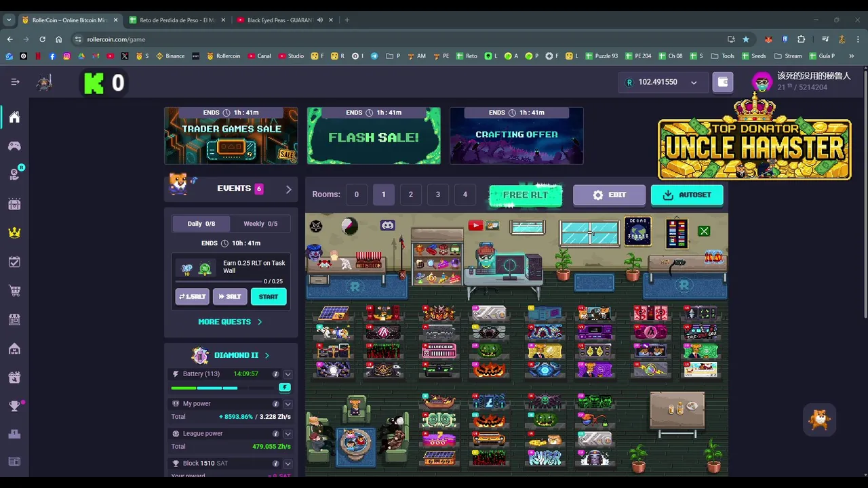Screen dimensions: 868x488
Task: Open the Games controller sidebar icon
Action: click(x=14, y=146)
